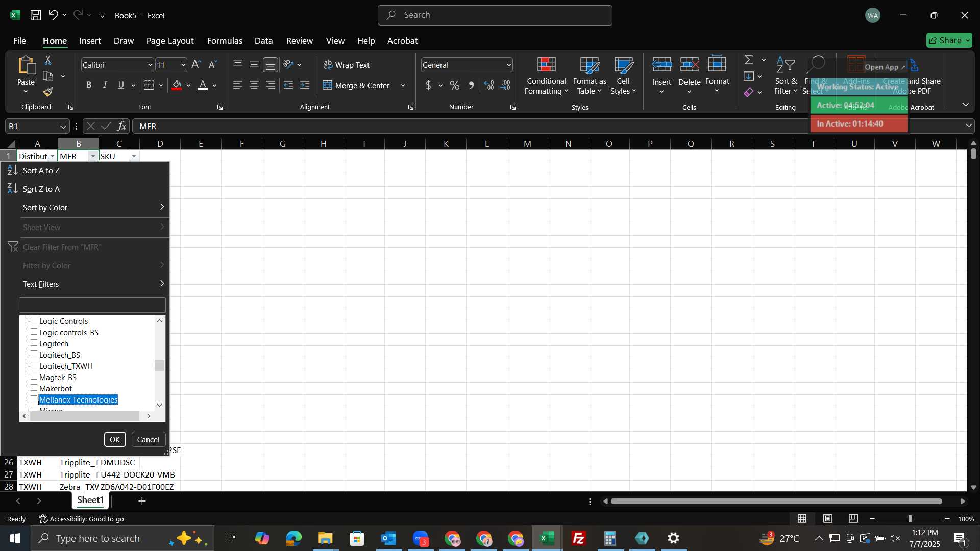
Task: Open FileZilla from the taskbar
Action: [579, 538]
